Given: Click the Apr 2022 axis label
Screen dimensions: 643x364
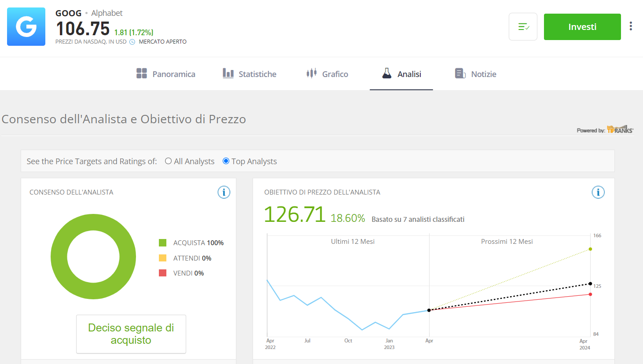Looking at the screenshot, I should [x=270, y=344].
